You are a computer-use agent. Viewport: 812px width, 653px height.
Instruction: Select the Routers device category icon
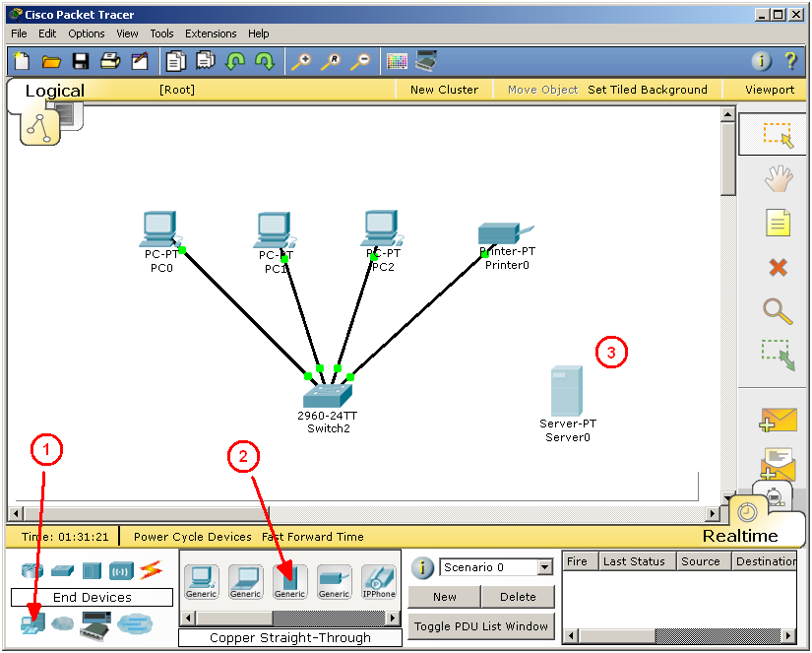[32, 570]
